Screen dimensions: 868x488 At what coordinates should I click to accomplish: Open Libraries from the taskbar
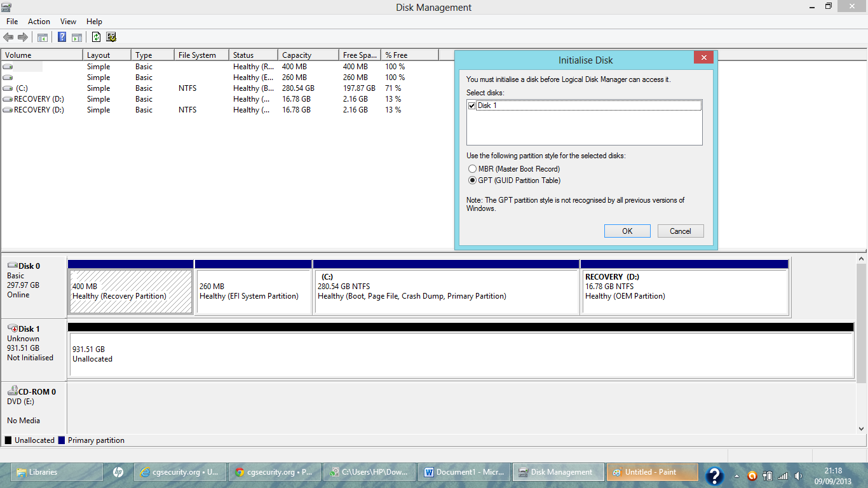(57, 472)
